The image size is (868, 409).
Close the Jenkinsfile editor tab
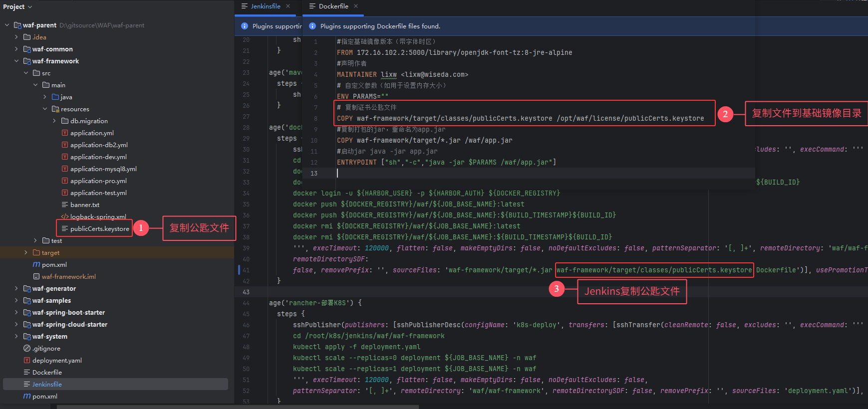click(288, 6)
